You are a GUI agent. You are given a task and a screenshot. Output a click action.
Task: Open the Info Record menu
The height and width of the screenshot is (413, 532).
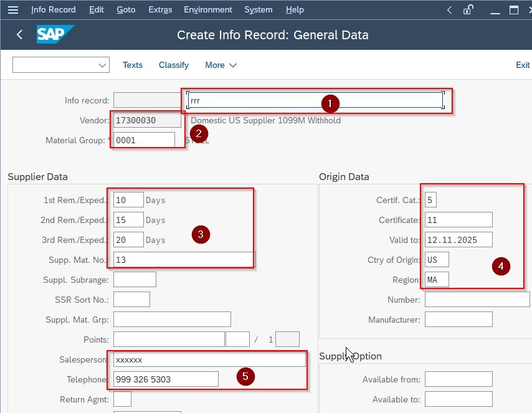(x=54, y=10)
